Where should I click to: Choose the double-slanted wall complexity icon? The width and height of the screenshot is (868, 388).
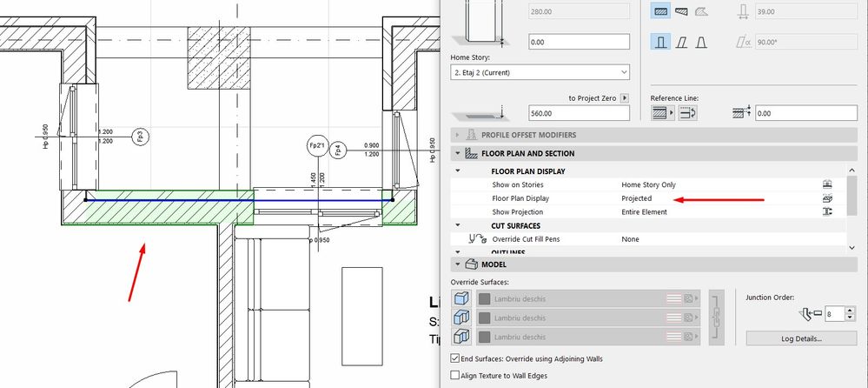(701, 42)
